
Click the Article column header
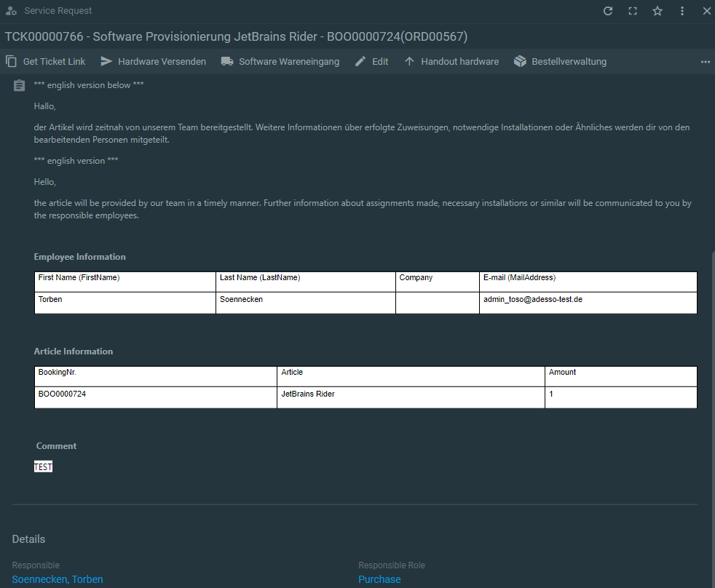click(411, 376)
